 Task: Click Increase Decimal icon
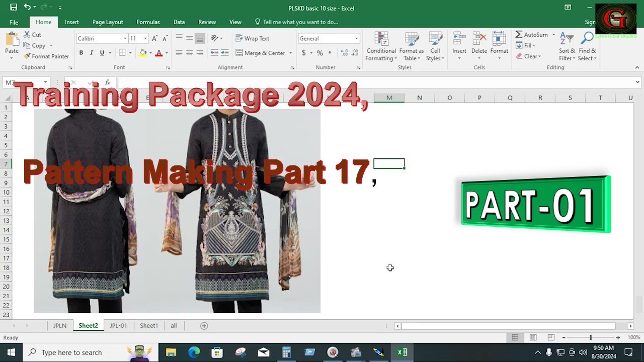[x=344, y=53]
